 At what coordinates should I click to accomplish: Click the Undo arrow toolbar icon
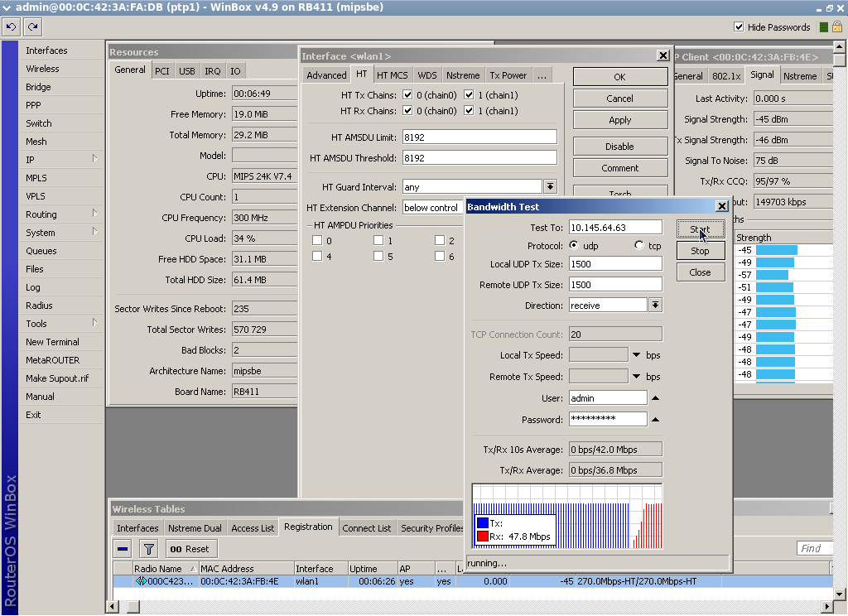pyautogui.click(x=11, y=26)
